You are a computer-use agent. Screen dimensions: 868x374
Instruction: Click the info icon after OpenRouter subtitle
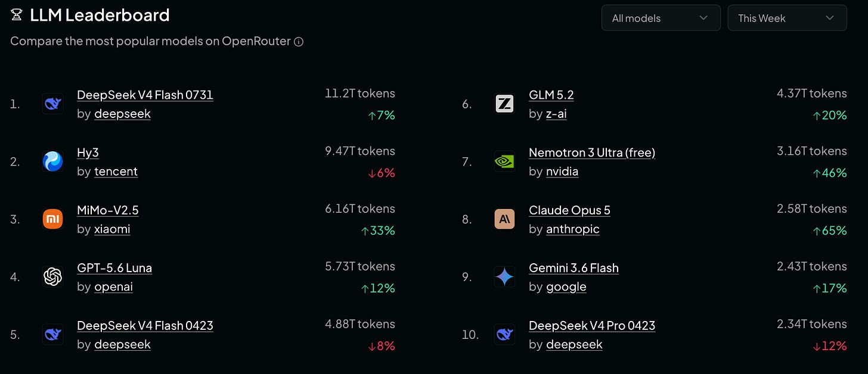(x=299, y=42)
